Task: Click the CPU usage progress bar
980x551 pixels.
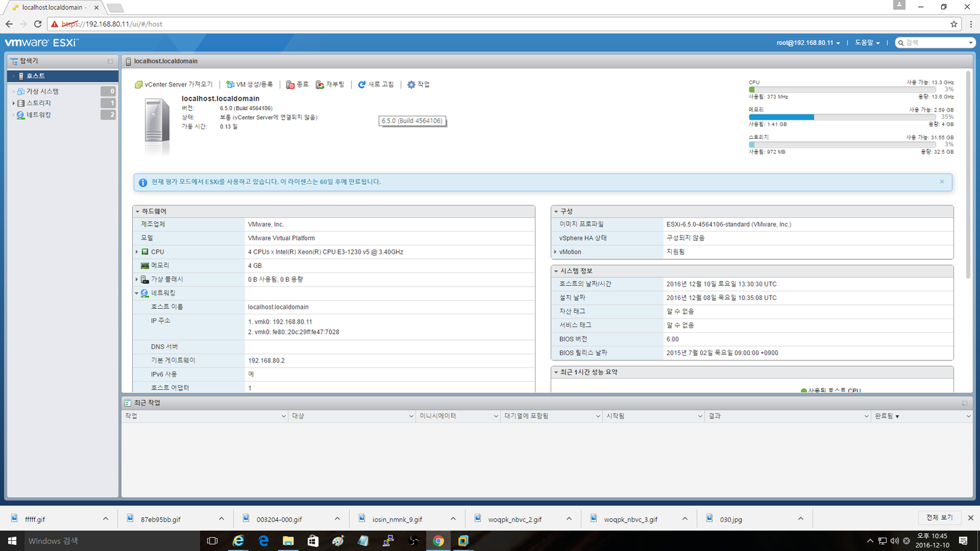Action: 842,89
